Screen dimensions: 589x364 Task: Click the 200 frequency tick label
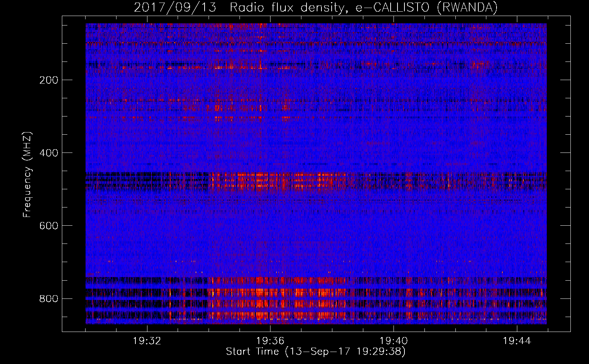pyautogui.click(x=49, y=80)
